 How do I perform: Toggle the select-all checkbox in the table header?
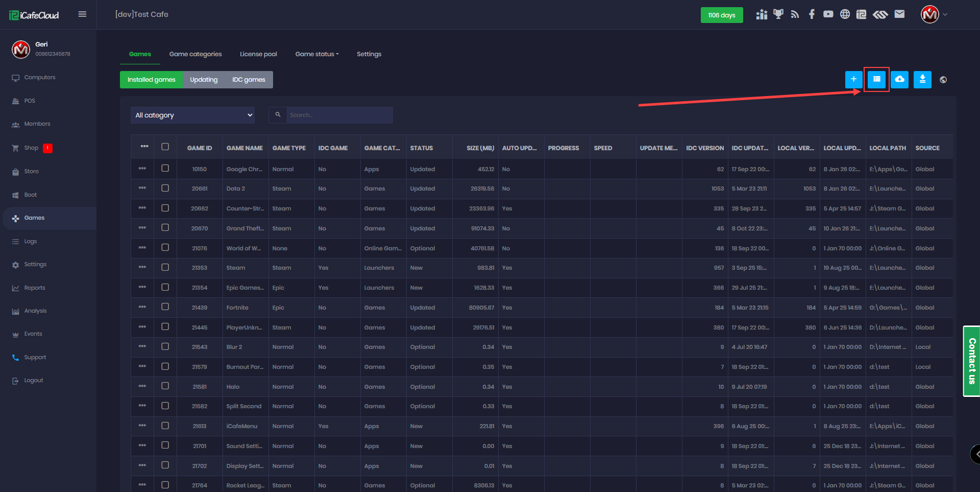click(x=165, y=147)
